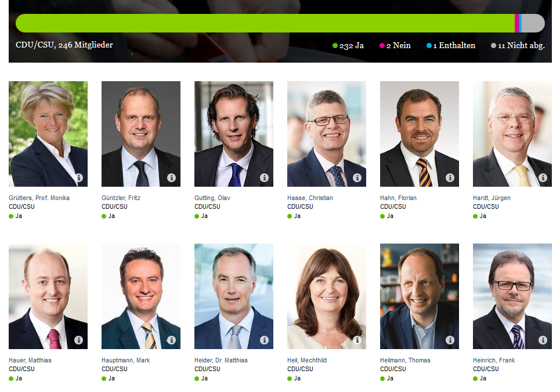Open info icon on Matthias Hauer photo

click(78, 340)
